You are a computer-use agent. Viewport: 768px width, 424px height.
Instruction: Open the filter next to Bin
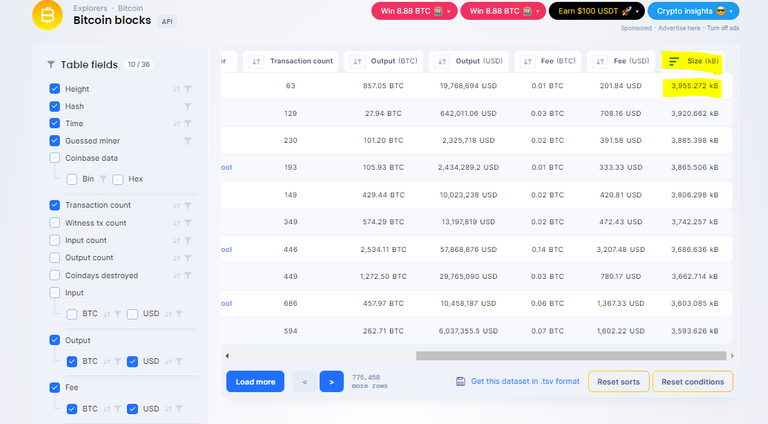point(103,179)
